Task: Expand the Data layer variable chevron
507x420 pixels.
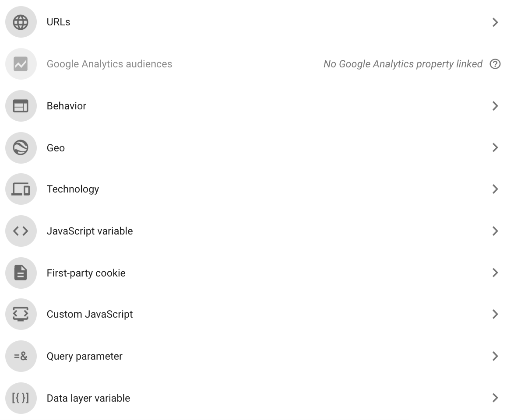Action: [x=495, y=398]
